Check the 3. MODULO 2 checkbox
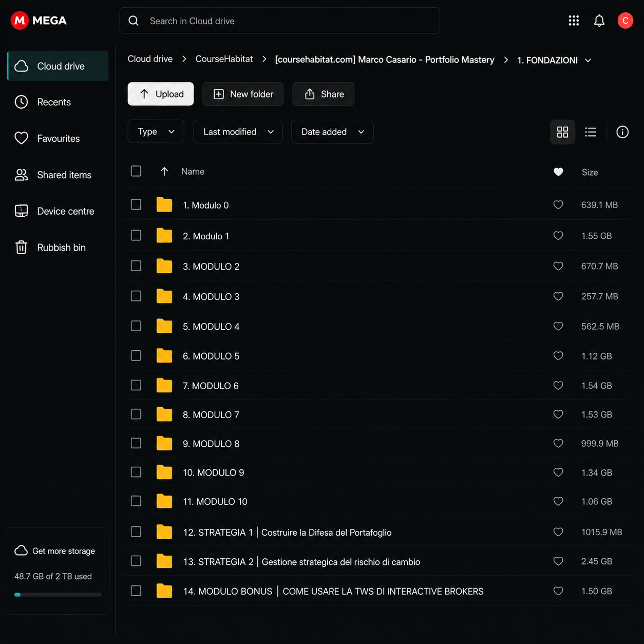The height and width of the screenshot is (644, 644). point(136,266)
